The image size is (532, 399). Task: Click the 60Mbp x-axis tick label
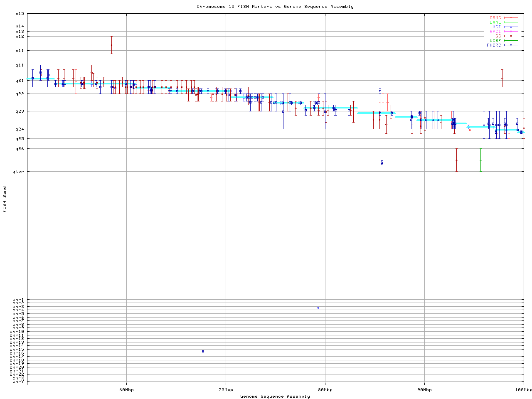click(x=126, y=390)
